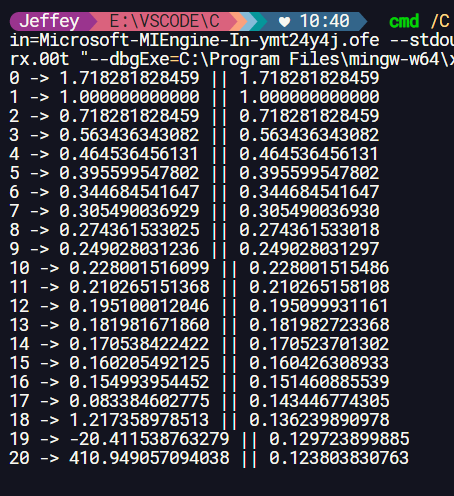The width and height of the screenshot is (454, 496).
Task: Click negative value -20.411538763279 in row 19
Action: (x=149, y=439)
